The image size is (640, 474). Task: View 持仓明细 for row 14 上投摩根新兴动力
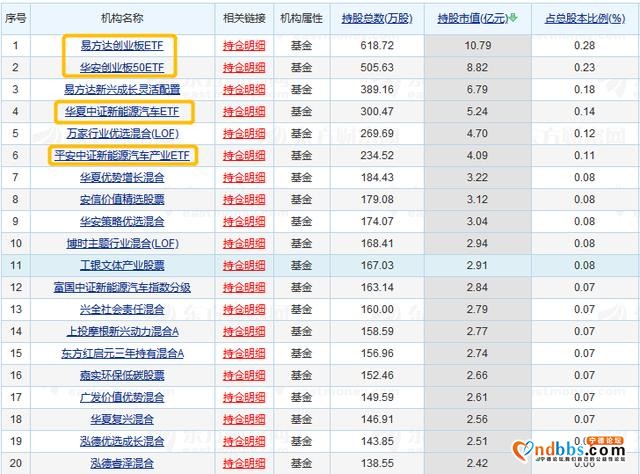[x=244, y=332]
